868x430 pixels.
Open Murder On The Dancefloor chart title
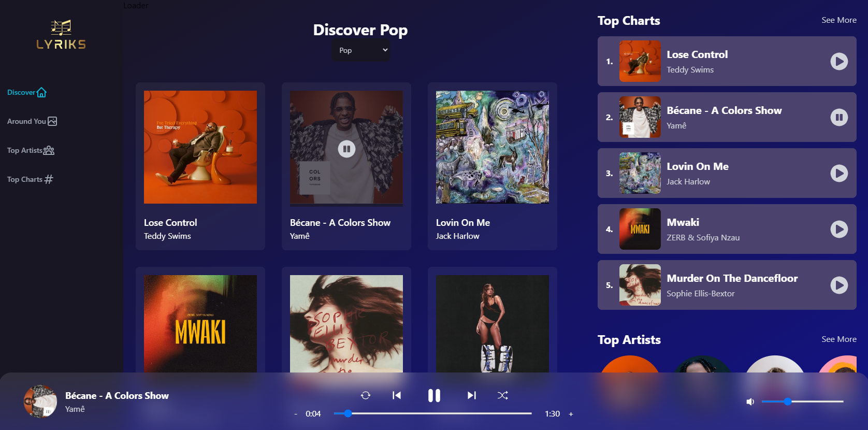(732, 278)
